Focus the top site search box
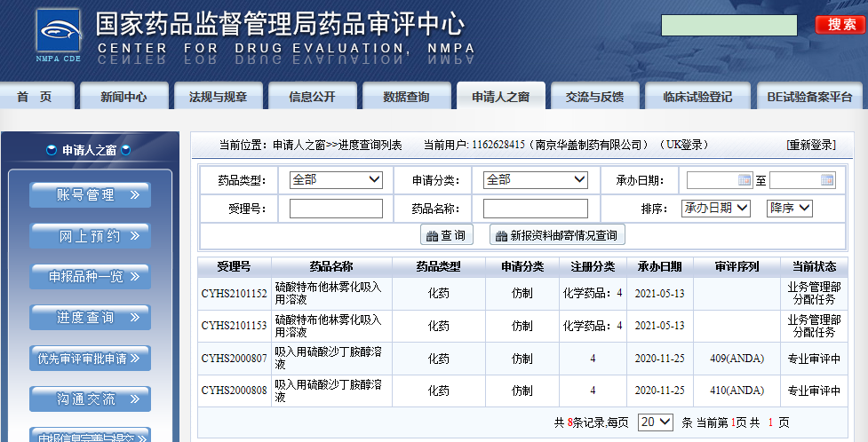 pyautogui.click(x=729, y=25)
